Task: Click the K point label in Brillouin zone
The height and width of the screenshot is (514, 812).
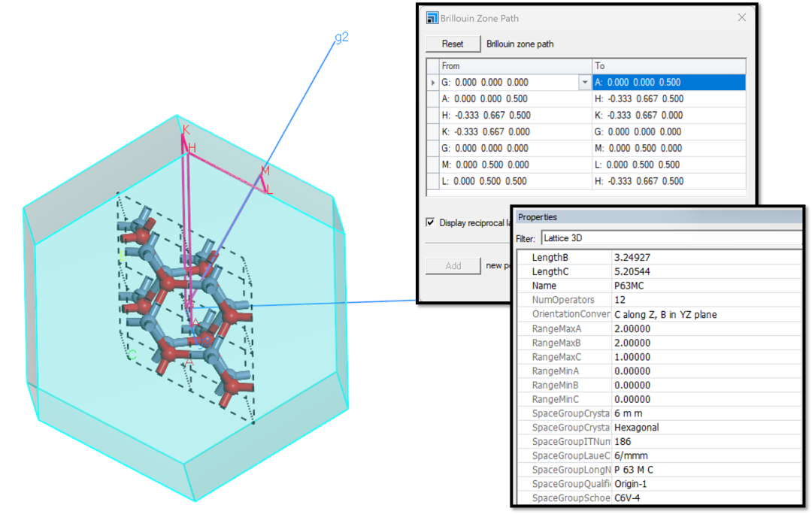Action: click(x=186, y=129)
